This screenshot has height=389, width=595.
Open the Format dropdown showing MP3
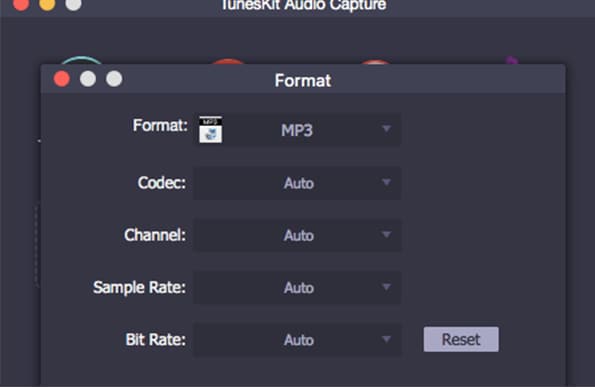[297, 130]
